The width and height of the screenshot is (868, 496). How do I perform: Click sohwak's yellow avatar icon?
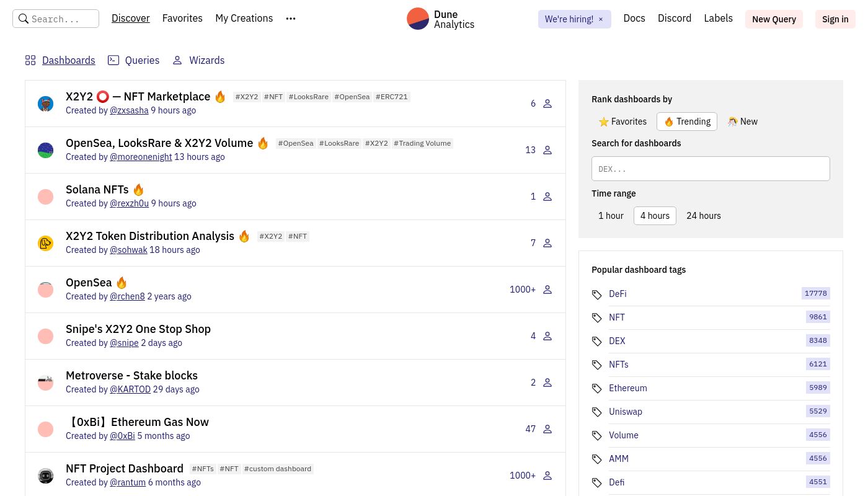pyautogui.click(x=45, y=243)
